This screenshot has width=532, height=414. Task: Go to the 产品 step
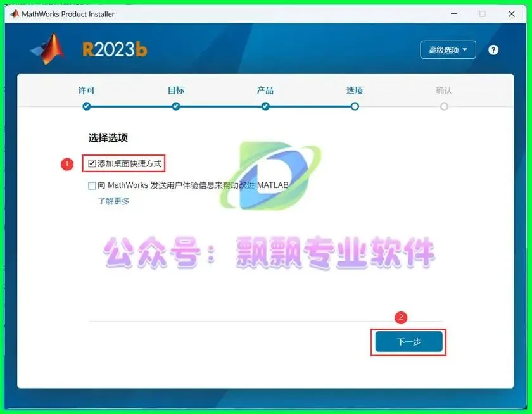(265, 91)
